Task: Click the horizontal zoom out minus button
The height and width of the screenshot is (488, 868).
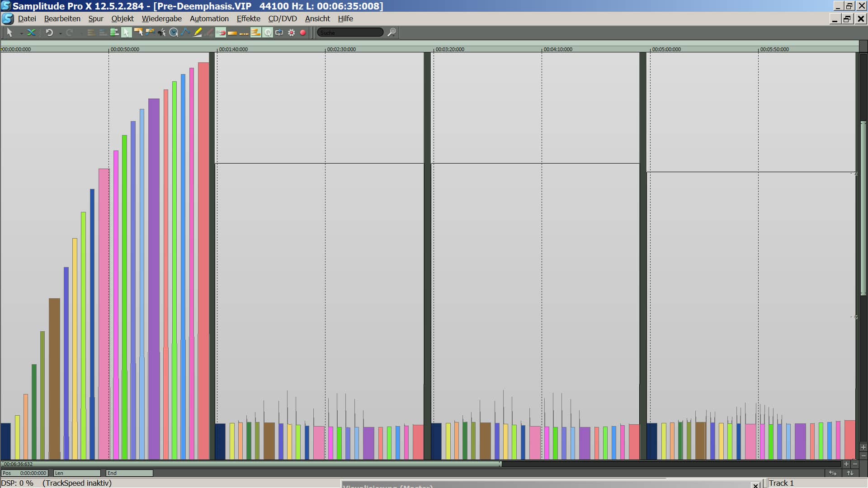Action: coord(855,464)
